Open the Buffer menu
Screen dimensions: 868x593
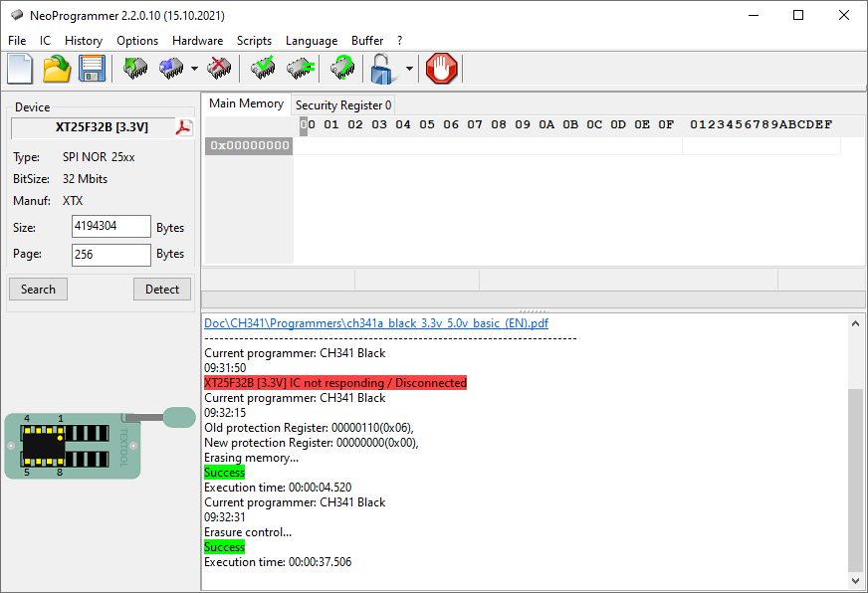pyautogui.click(x=367, y=41)
